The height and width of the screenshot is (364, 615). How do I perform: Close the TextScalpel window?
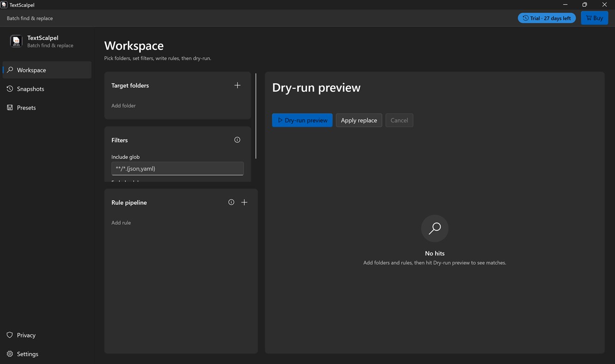pyautogui.click(x=604, y=5)
